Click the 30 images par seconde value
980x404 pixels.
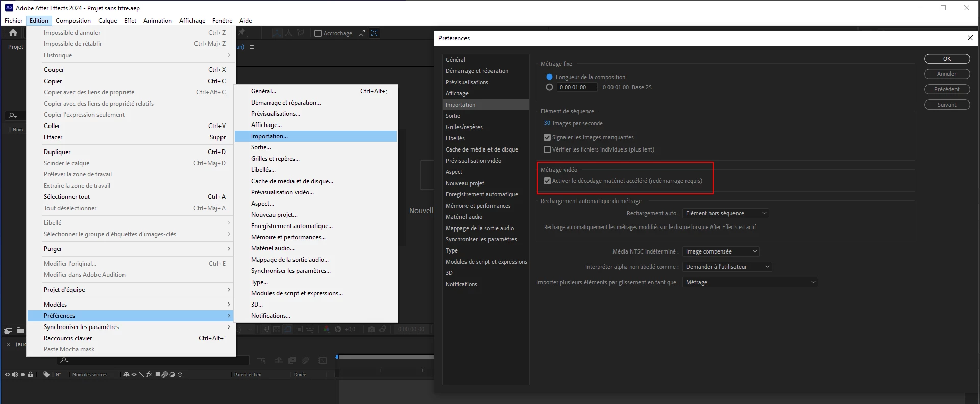(x=547, y=123)
